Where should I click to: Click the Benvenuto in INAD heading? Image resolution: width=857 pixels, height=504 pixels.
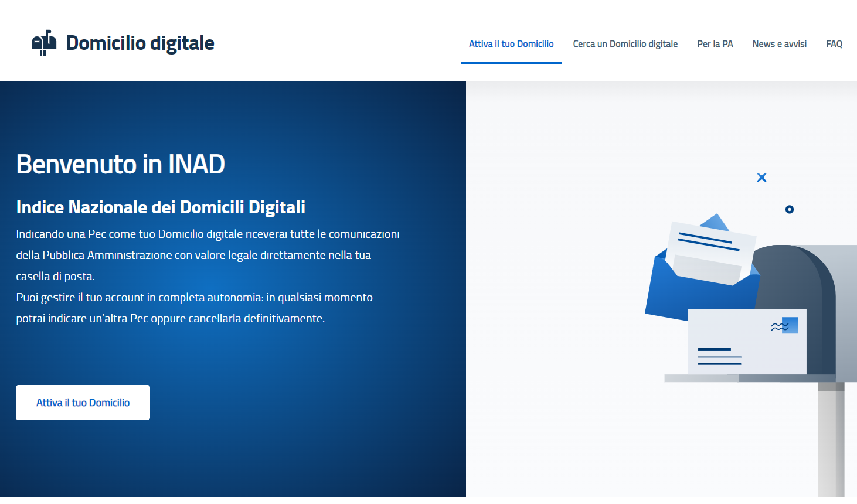tap(121, 164)
